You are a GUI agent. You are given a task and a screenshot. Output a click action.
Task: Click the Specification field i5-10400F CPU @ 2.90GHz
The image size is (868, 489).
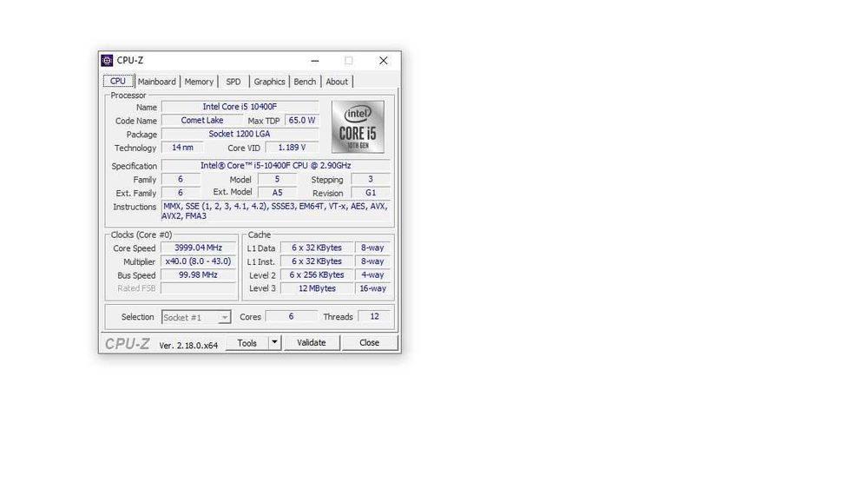point(276,166)
